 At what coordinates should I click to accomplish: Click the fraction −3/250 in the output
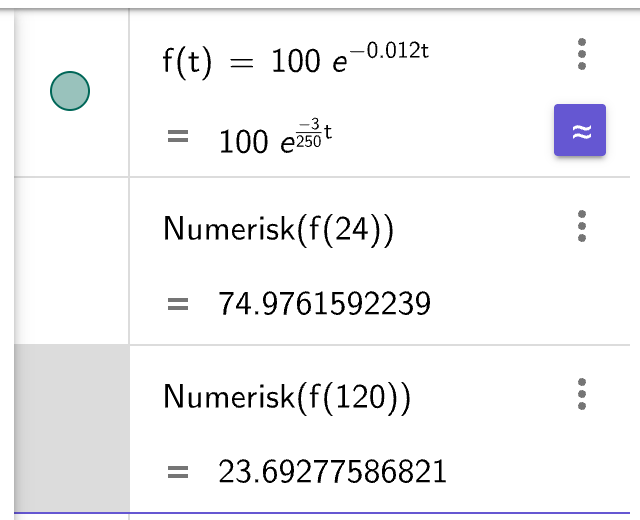pos(309,133)
